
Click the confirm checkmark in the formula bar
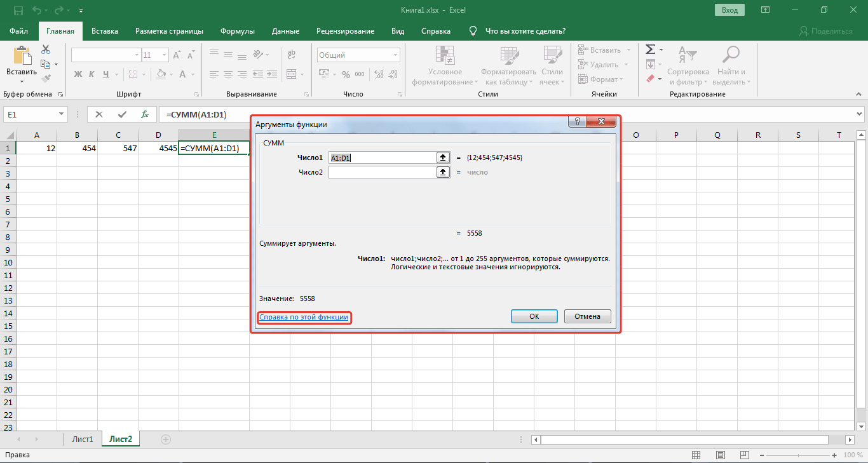(x=122, y=115)
